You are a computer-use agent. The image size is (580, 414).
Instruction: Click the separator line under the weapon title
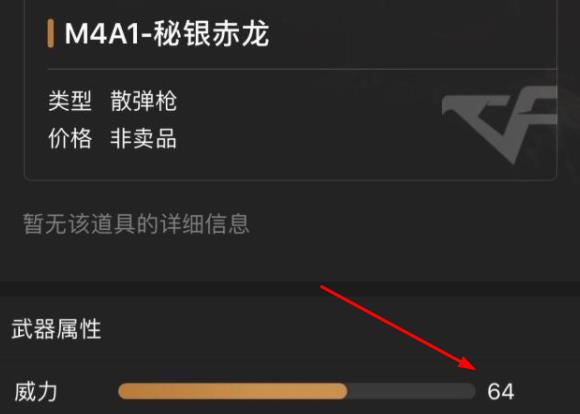click(x=302, y=69)
